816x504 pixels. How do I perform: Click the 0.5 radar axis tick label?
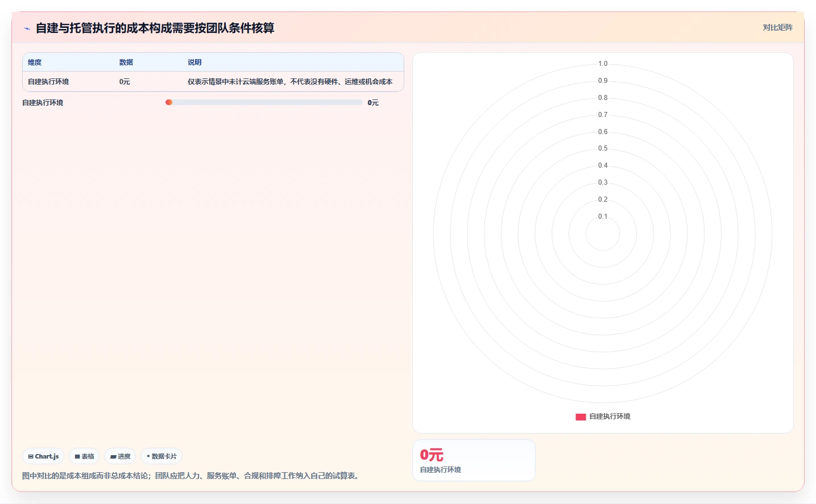coord(603,148)
